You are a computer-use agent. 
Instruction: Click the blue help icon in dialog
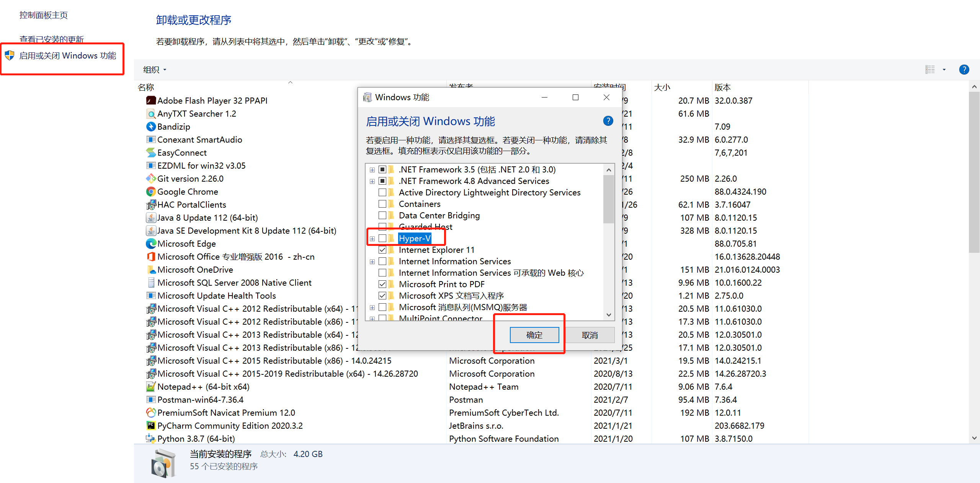(x=608, y=121)
